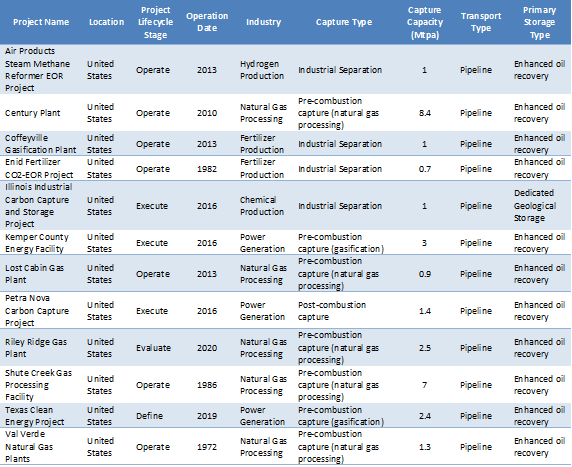Click 'Air Products Steam Methane Reformer EOR Project' cell
This screenshot has width=572, height=467.
37,70
